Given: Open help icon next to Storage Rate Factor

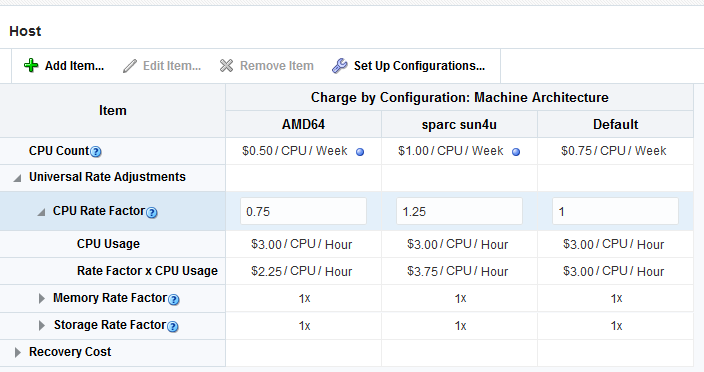Looking at the screenshot, I should 172,326.
